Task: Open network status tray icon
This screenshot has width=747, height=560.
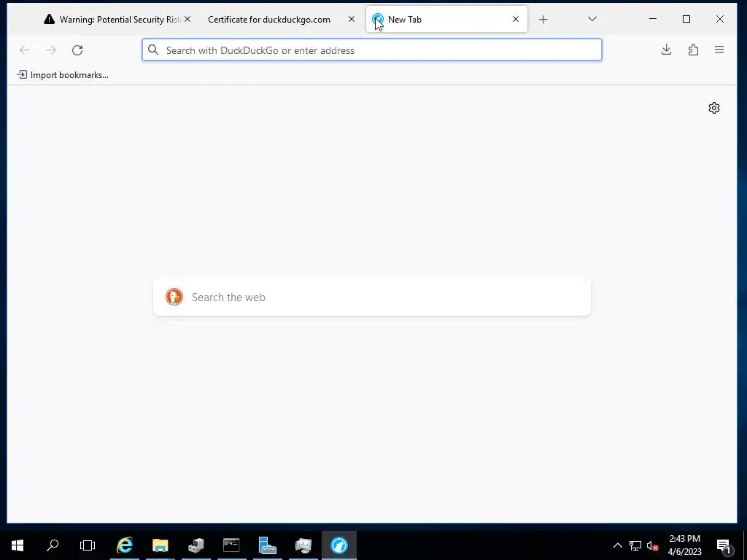Action: [635, 545]
